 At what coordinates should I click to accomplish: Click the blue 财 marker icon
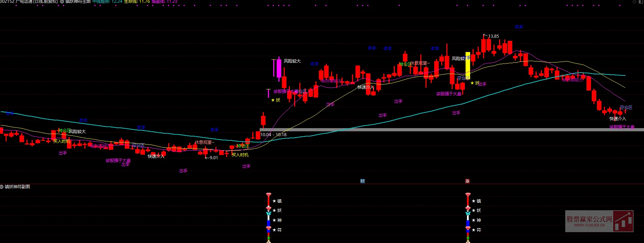click(362, 181)
